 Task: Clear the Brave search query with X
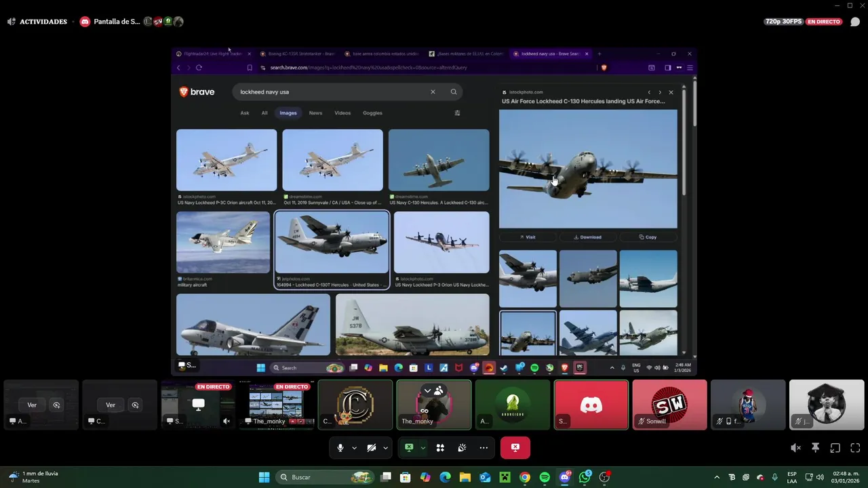click(433, 91)
